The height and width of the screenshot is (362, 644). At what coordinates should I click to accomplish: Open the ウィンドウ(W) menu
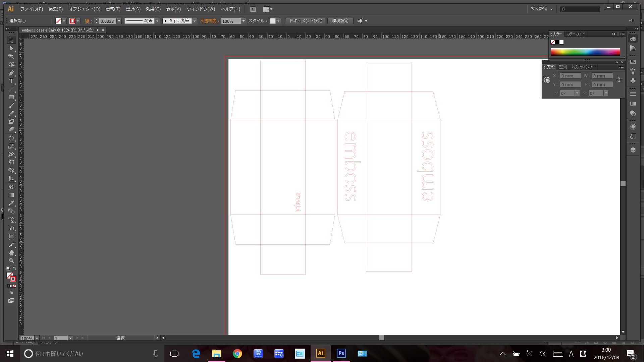(x=201, y=9)
